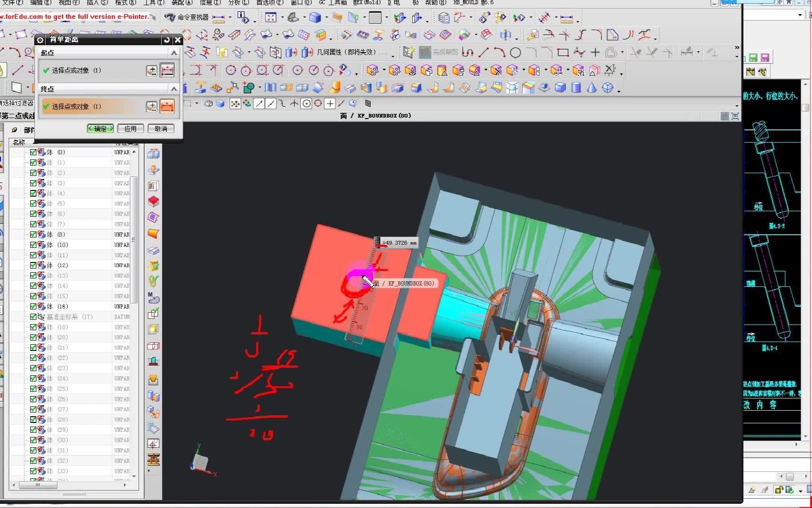Select the sketch point plus tool
This screenshot has height=508, width=812.
(x=595, y=52)
